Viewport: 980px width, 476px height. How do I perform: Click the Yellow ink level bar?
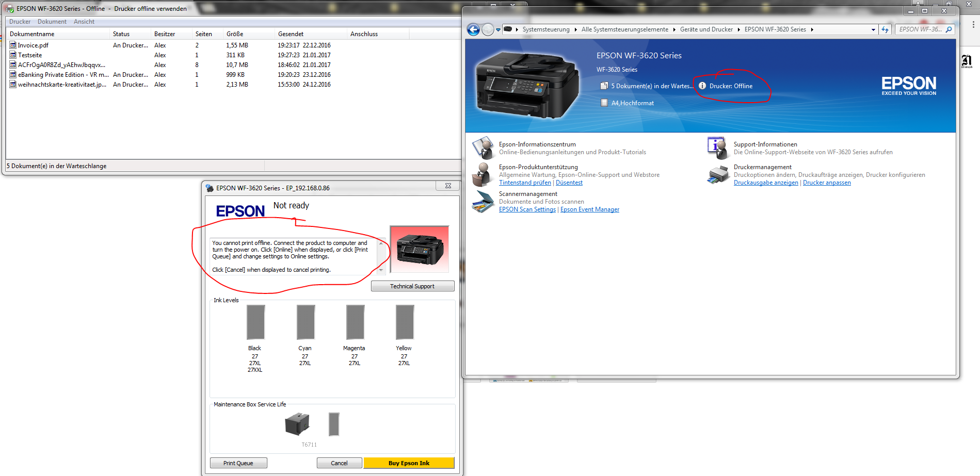click(405, 322)
